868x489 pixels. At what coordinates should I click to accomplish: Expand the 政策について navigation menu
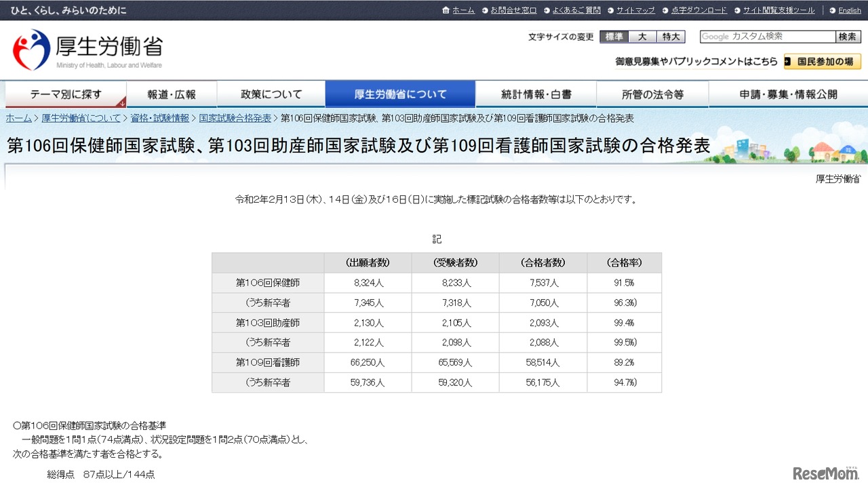click(x=271, y=94)
